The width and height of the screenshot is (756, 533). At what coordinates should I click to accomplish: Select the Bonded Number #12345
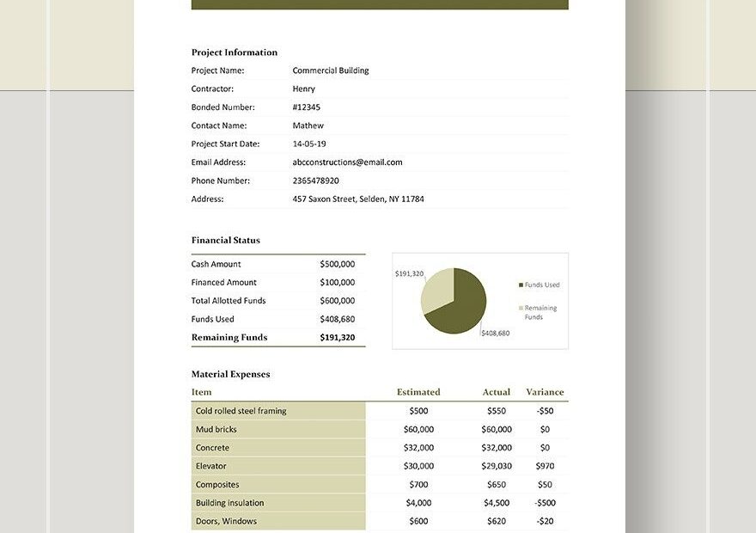pos(306,107)
